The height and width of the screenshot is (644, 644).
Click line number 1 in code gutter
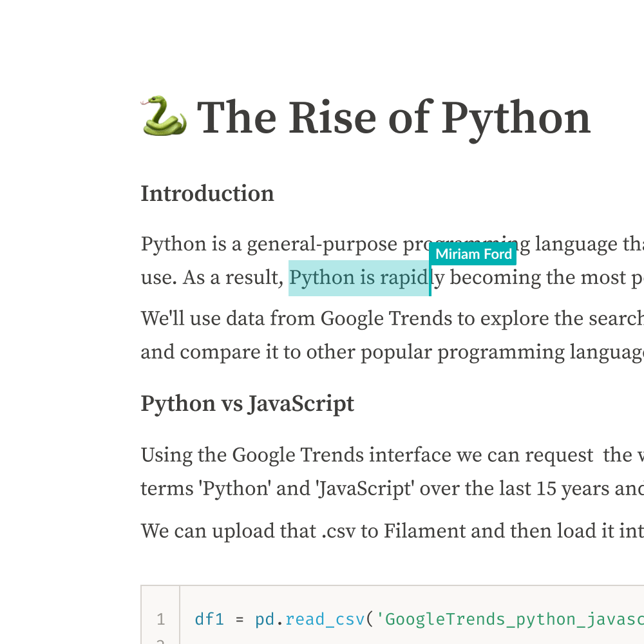pyautogui.click(x=160, y=620)
